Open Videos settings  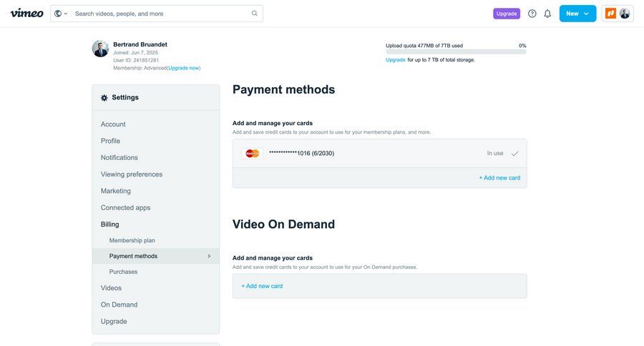pyautogui.click(x=111, y=288)
